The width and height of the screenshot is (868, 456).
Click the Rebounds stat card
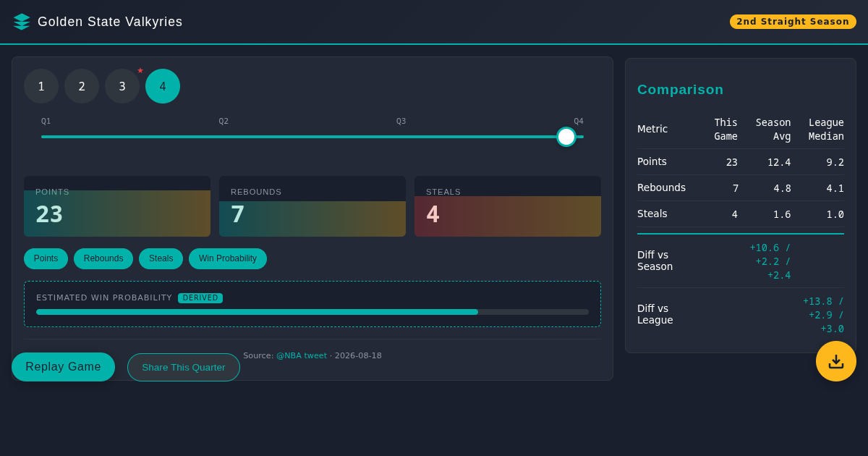pos(312,206)
